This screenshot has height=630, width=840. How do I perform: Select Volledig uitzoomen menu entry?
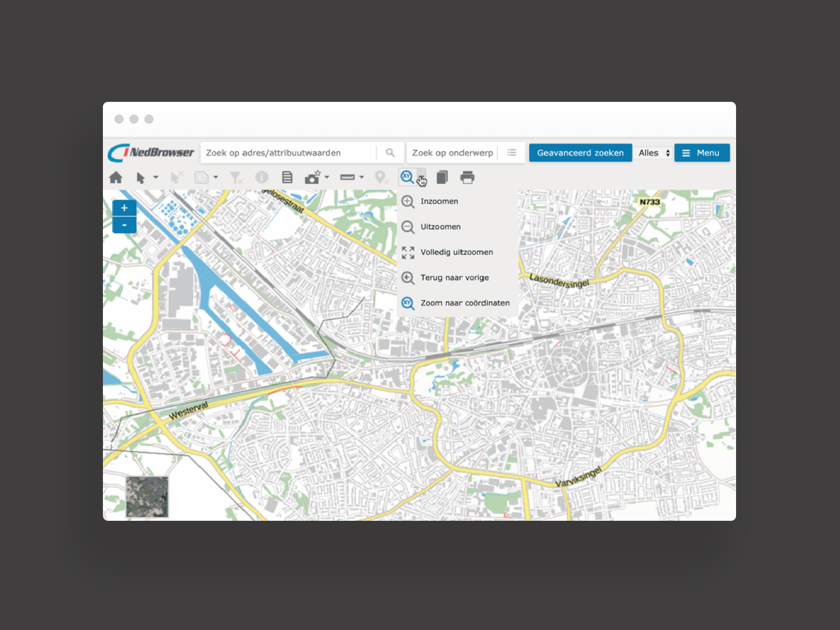(x=457, y=253)
